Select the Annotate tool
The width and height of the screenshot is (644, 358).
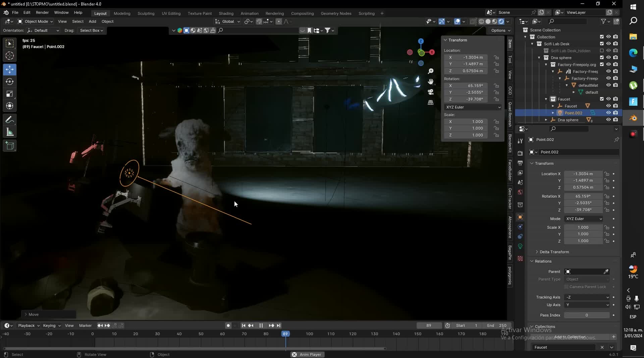point(10,120)
